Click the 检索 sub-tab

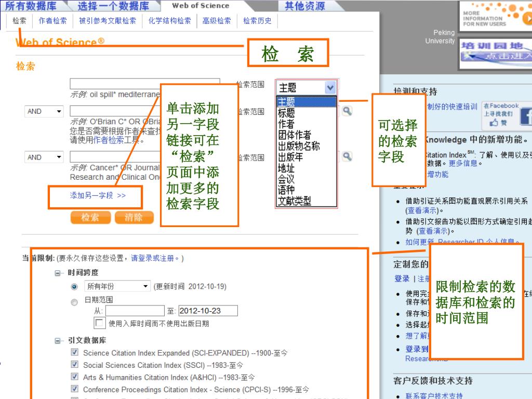19,21
